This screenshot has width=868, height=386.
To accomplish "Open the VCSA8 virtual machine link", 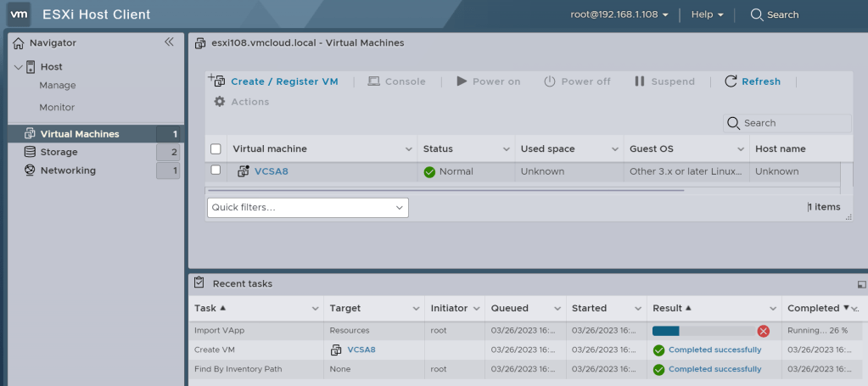I will (x=272, y=171).
